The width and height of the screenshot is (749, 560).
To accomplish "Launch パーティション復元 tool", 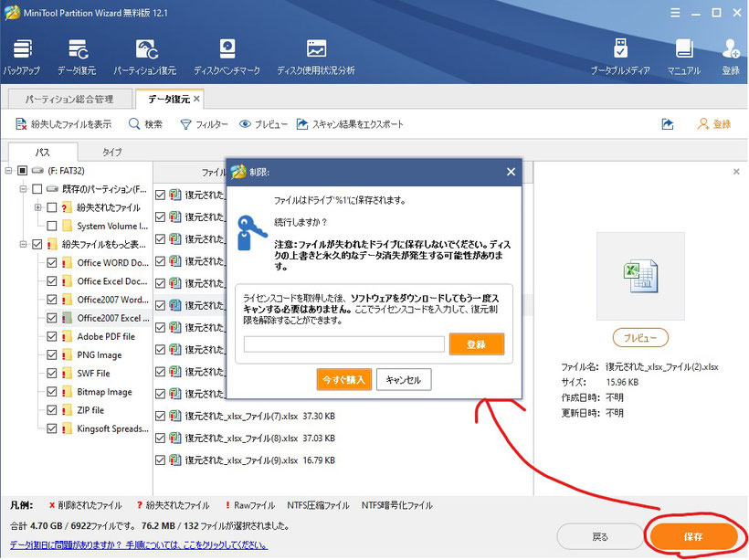I will pos(145,58).
